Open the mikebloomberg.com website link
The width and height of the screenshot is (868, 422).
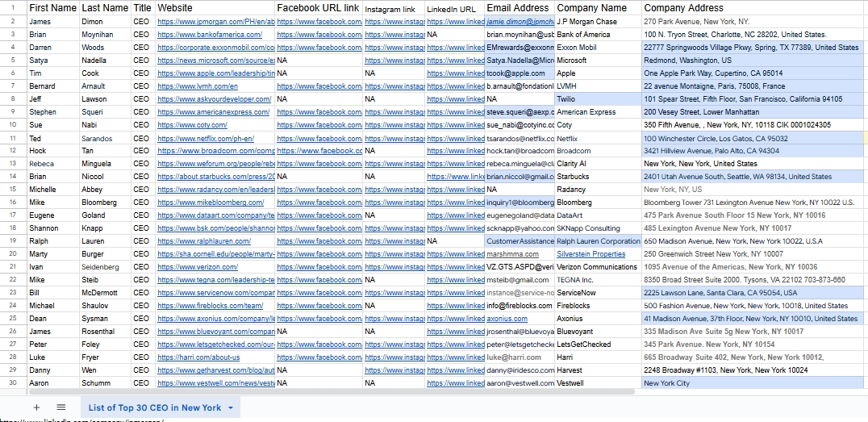pos(211,203)
